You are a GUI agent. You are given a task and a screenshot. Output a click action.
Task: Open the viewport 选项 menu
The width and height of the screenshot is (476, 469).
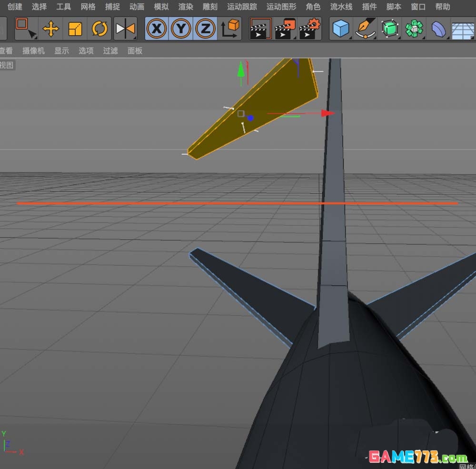click(x=86, y=51)
